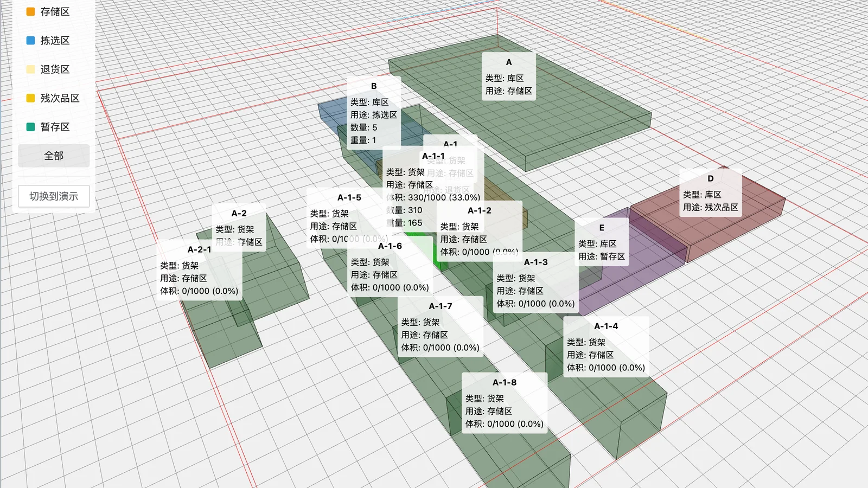Click the A-2 shelf label title
This screenshot has height=488, width=868.
(239, 213)
